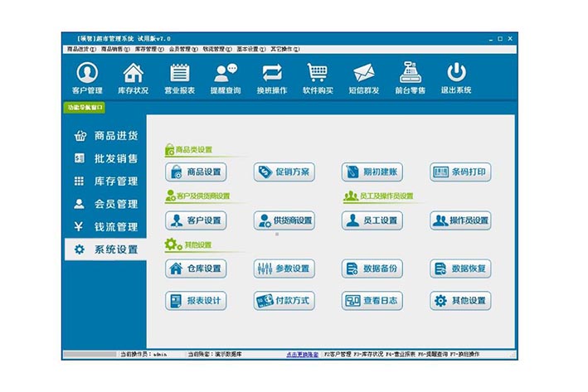Open the 仓库设置 button
588x392 pixels.
tap(196, 269)
